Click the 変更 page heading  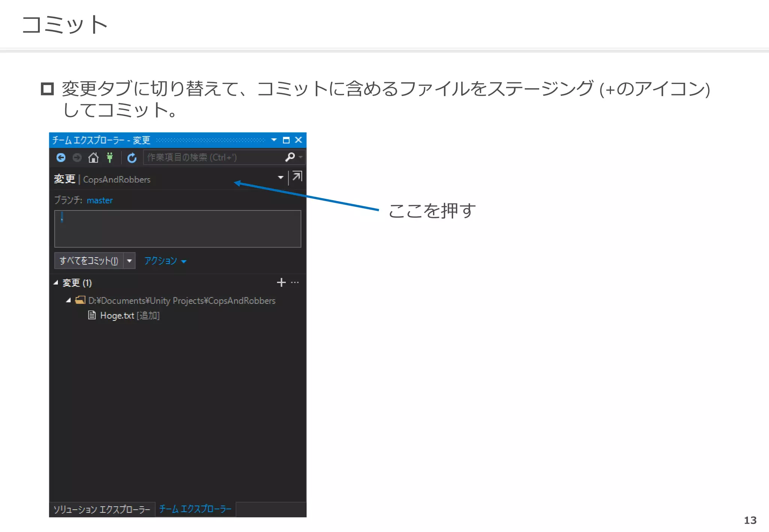click(x=65, y=179)
